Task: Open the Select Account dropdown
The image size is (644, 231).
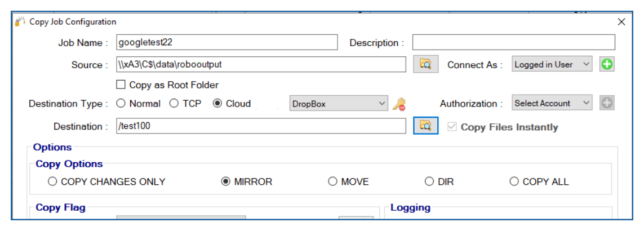Action: click(x=552, y=103)
